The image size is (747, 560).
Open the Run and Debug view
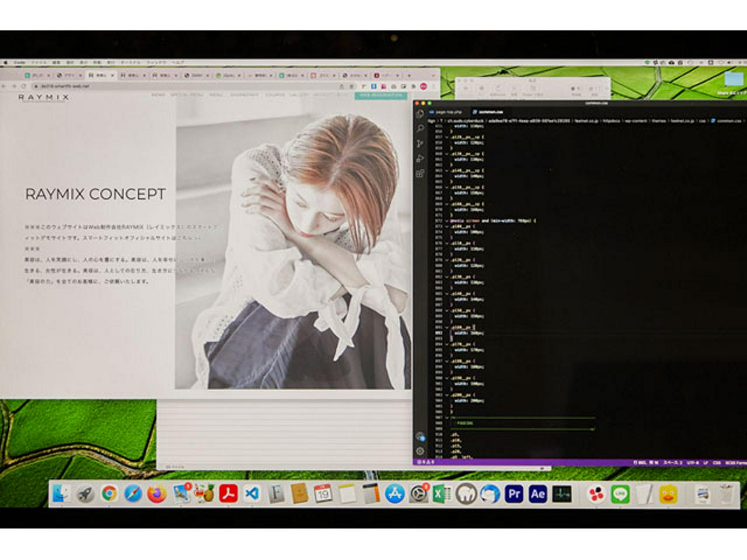420,159
